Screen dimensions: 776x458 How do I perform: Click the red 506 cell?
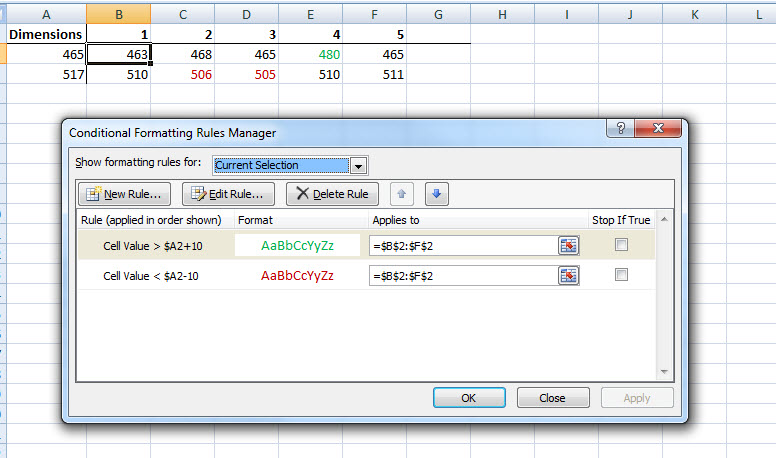click(x=183, y=74)
